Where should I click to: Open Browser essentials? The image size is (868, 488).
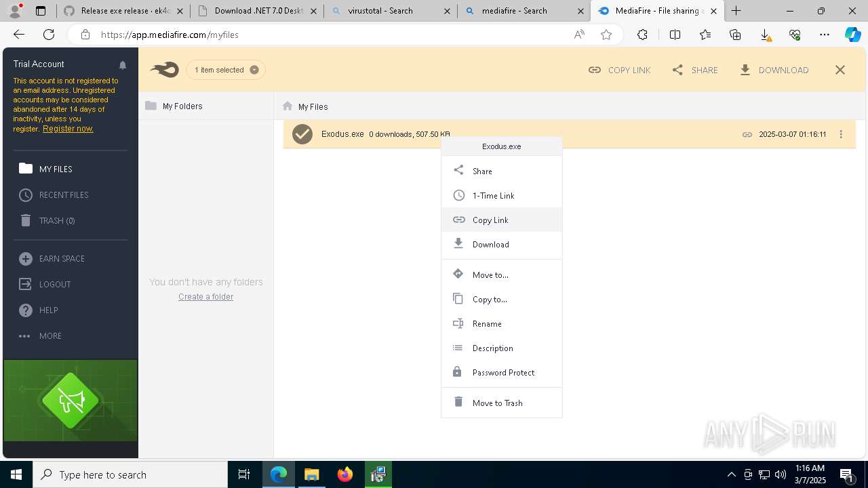coord(795,35)
